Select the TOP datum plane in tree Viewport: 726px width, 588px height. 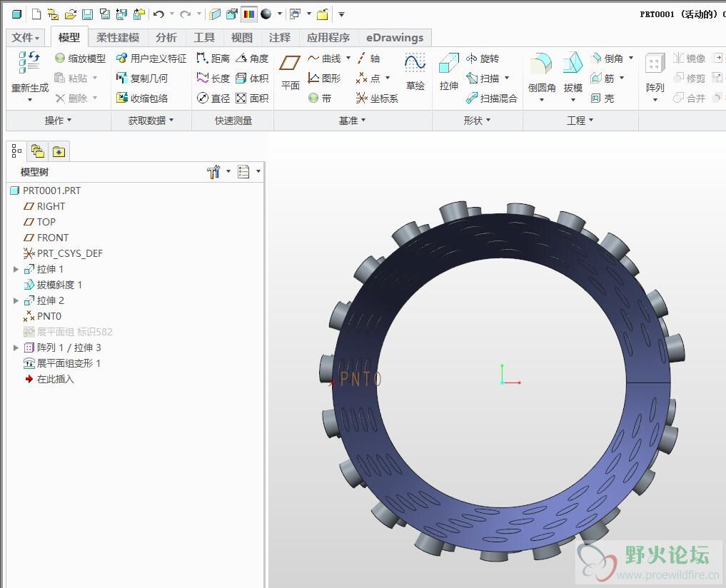tap(39, 222)
